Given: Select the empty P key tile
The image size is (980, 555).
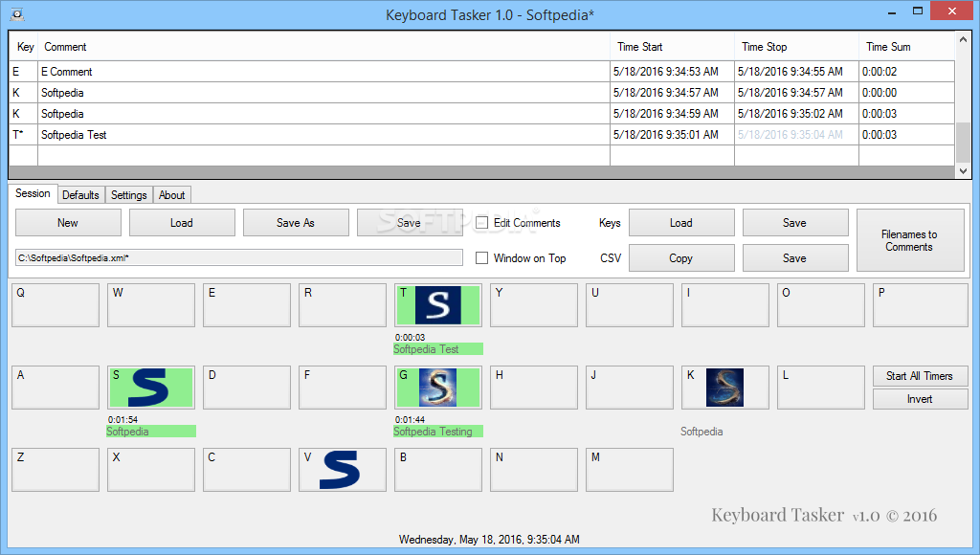Looking at the screenshot, I should click(920, 305).
